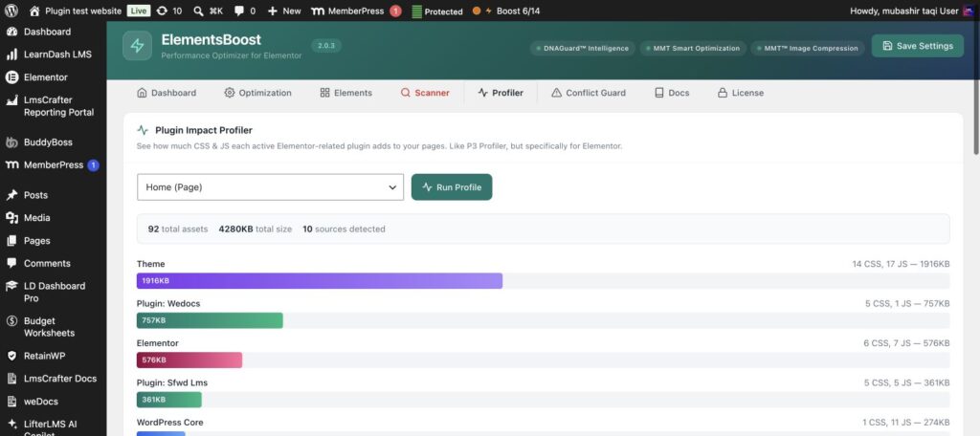This screenshot has height=436, width=980.
Task: Switch to the Docs tab
Action: point(672,93)
